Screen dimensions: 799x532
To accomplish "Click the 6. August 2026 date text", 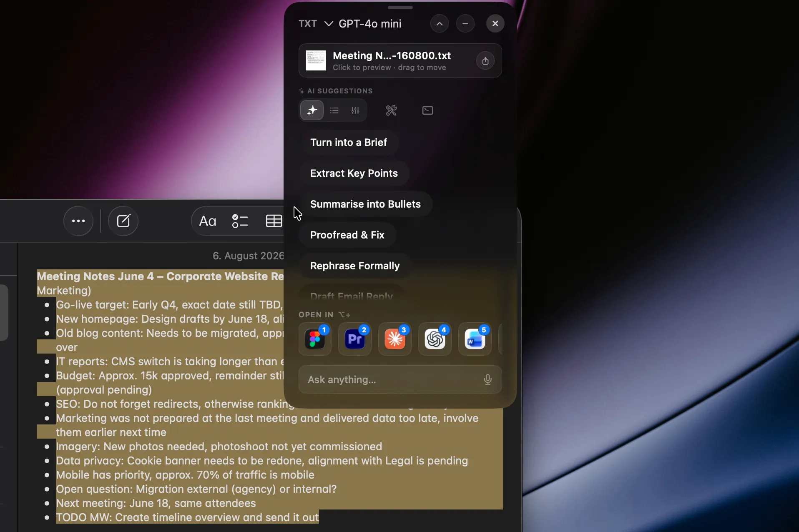I will 248,256.
